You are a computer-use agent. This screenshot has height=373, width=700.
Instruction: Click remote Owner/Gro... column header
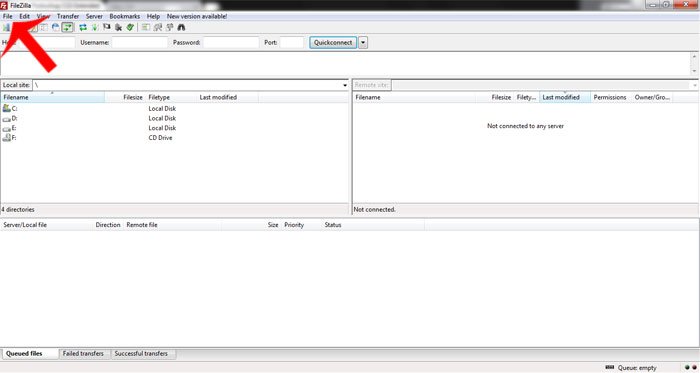653,97
